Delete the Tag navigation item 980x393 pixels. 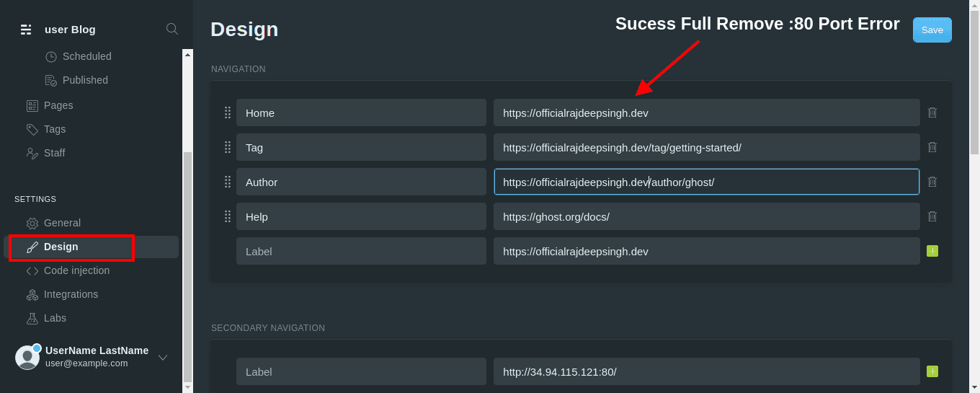932,147
